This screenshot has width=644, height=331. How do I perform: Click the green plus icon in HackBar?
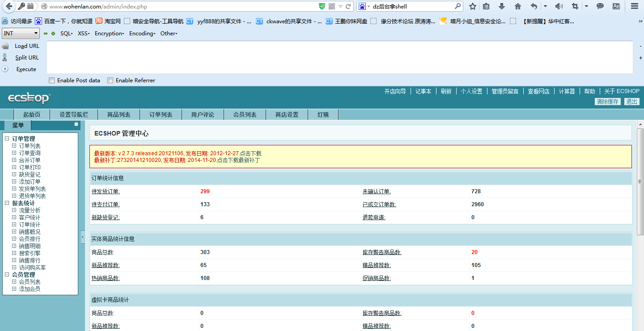53,34
